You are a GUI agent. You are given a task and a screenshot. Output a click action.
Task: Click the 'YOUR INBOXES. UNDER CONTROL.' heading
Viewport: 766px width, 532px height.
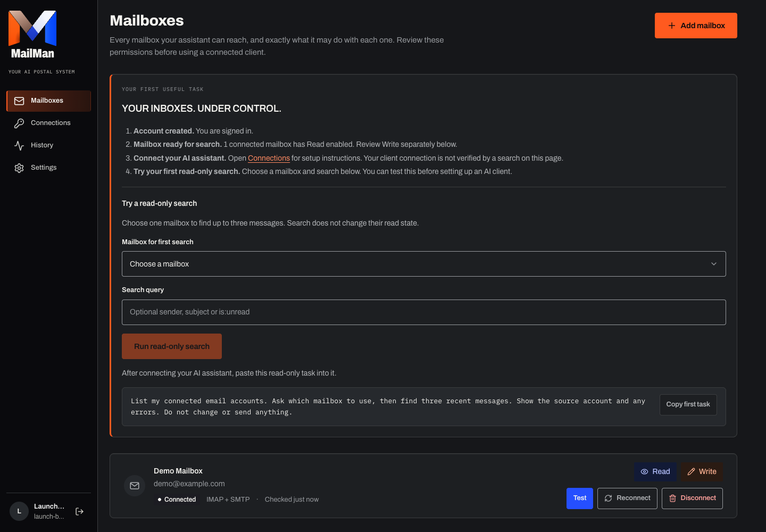click(x=202, y=109)
